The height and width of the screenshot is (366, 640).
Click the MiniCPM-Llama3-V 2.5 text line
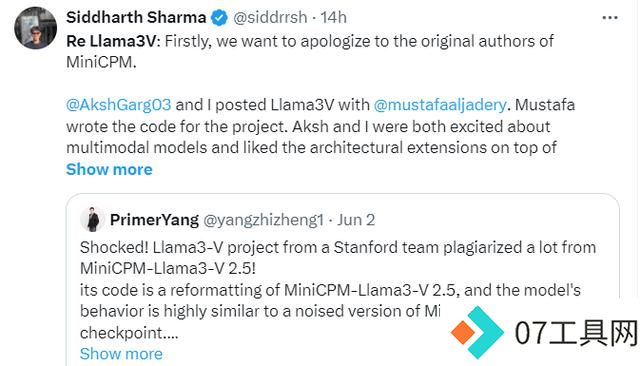tap(168, 268)
